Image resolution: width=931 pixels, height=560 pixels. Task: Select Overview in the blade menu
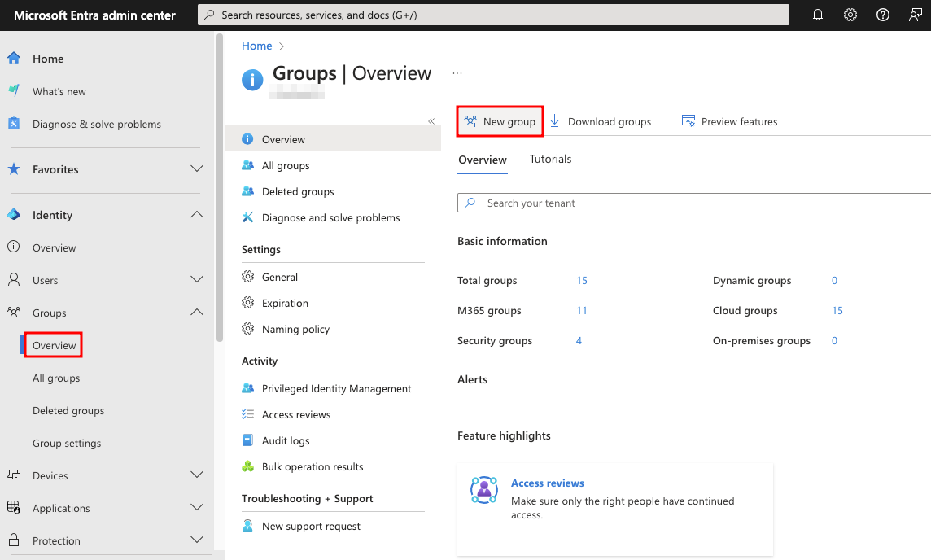pyautogui.click(x=333, y=139)
